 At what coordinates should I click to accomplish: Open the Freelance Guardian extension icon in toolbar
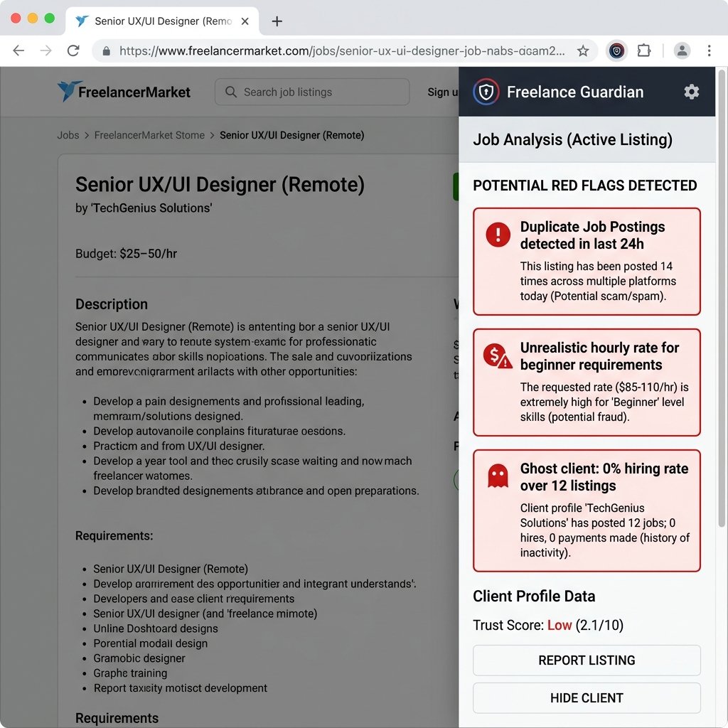click(616, 50)
